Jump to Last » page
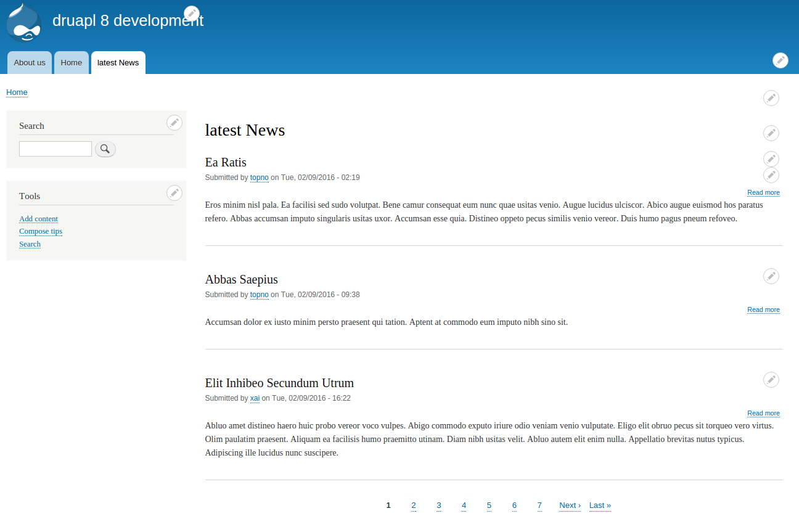Image resolution: width=799 pixels, height=532 pixels. click(x=600, y=505)
